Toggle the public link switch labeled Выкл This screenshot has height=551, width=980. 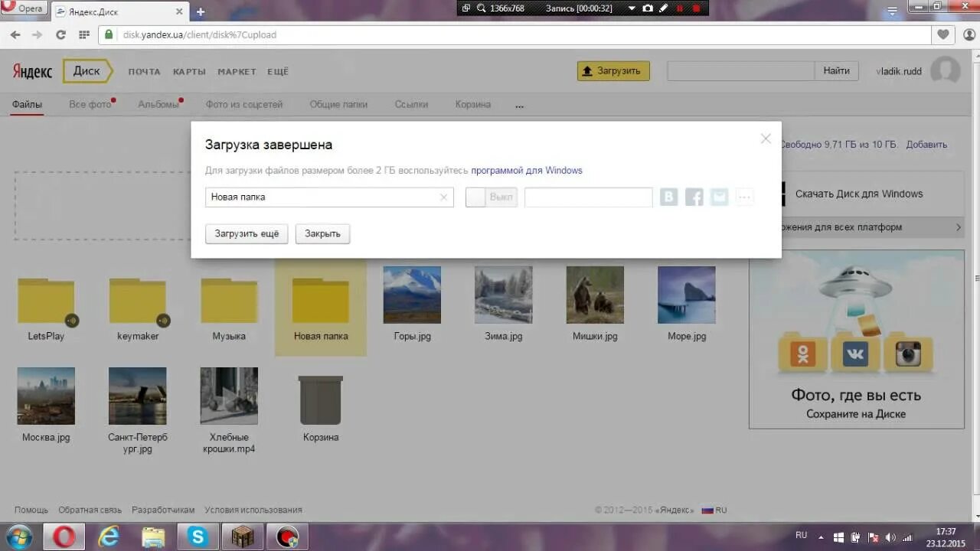[x=492, y=197]
